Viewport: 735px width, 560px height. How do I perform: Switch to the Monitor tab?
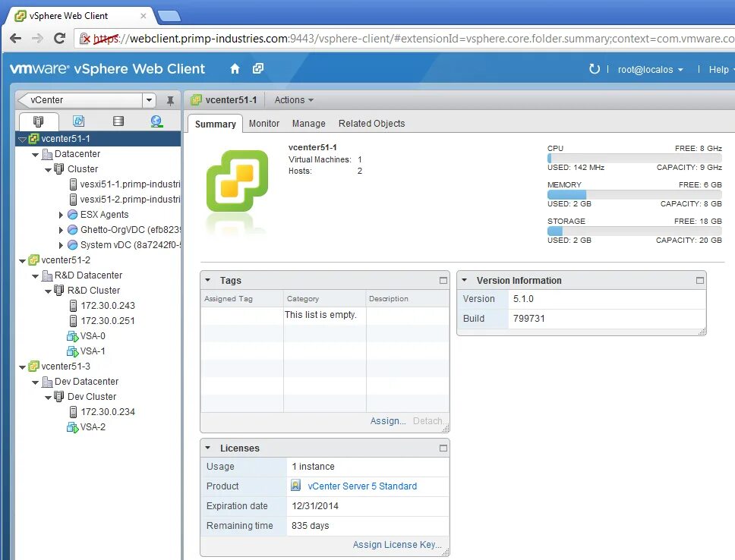[x=263, y=123]
